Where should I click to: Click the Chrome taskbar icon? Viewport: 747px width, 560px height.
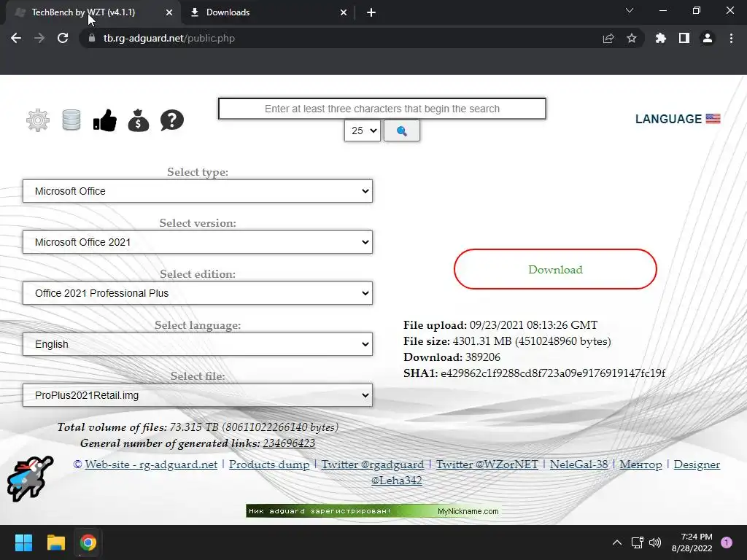[88, 542]
